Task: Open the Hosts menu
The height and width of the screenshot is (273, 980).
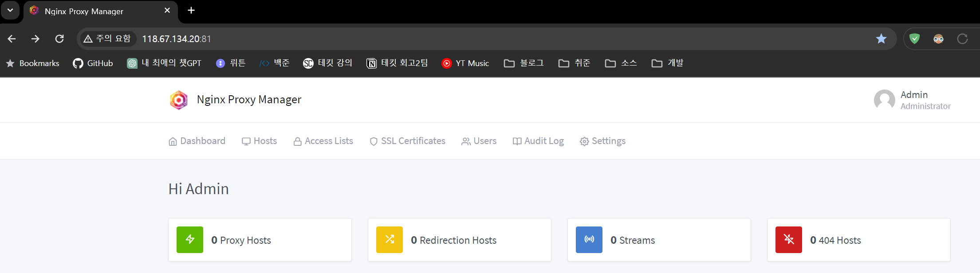Action: [x=259, y=141]
